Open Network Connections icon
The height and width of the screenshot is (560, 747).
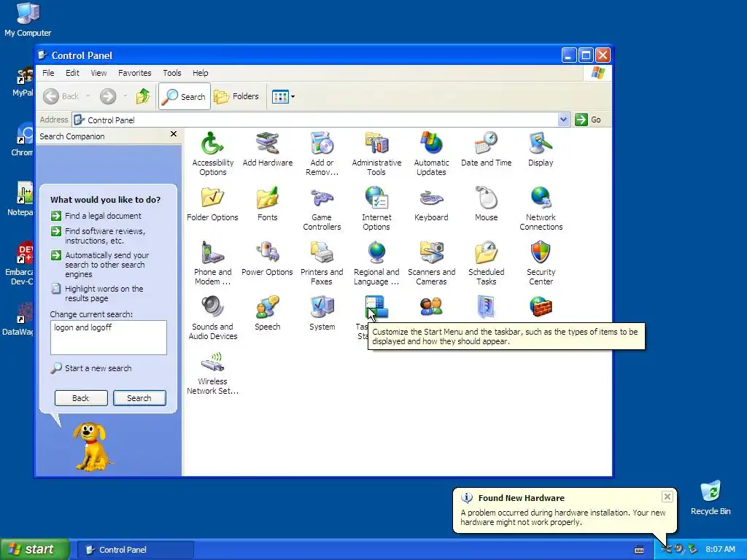click(541, 208)
